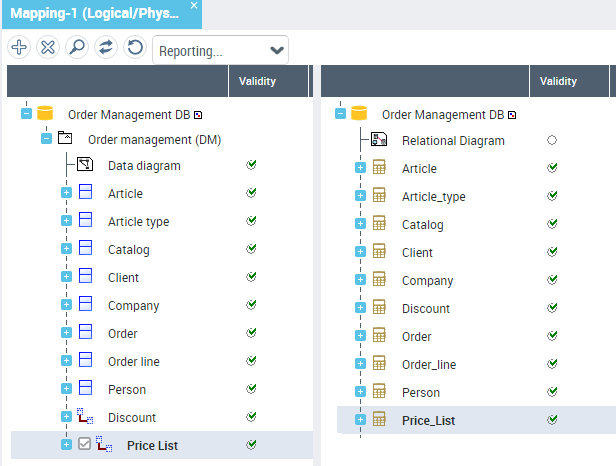
Task: Expand the Order_line table node
Action: pos(360,365)
